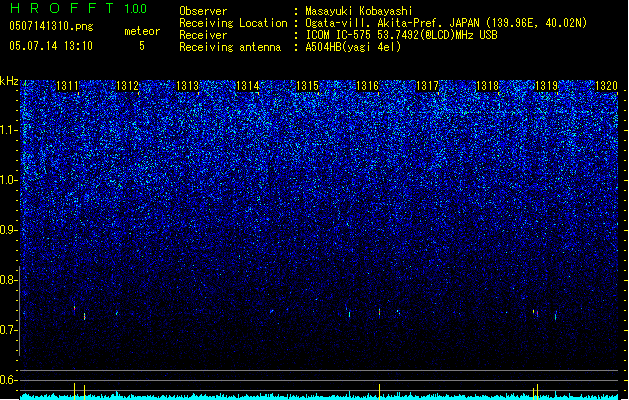This screenshot has height=400, width=629.
Task: Click the kHz axis unit label
Action: click(x=9, y=81)
